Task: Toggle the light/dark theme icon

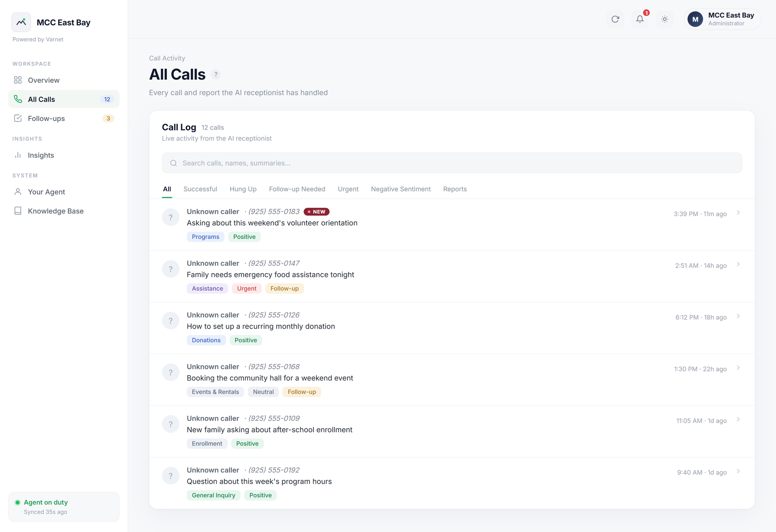Action: tap(665, 19)
